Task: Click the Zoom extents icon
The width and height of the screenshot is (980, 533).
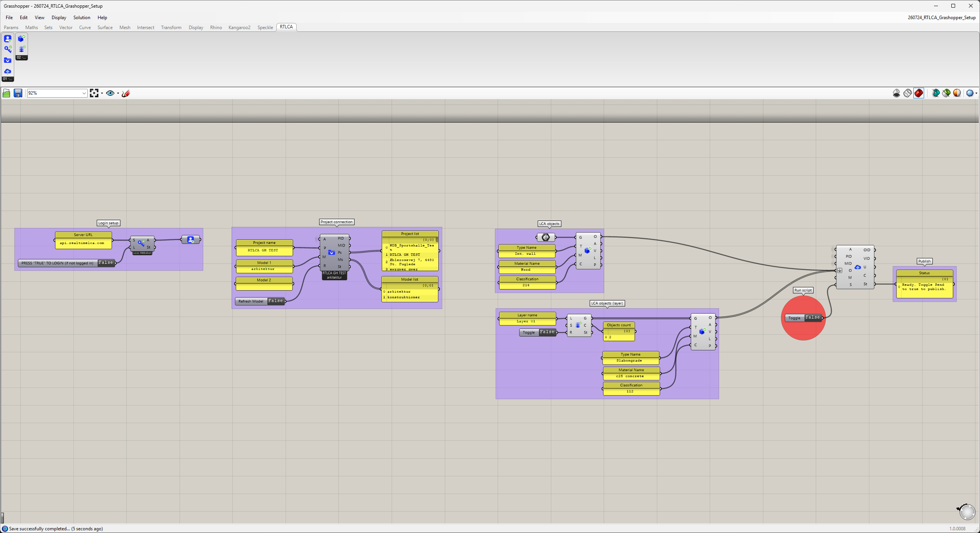Action: pos(94,93)
